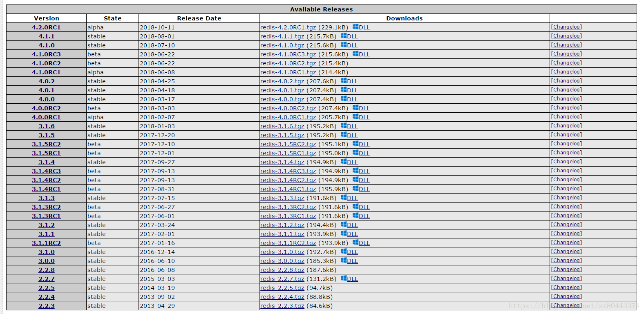Open Windows DLL download for 3.1.0
This screenshot has height=314, width=644.
point(349,252)
